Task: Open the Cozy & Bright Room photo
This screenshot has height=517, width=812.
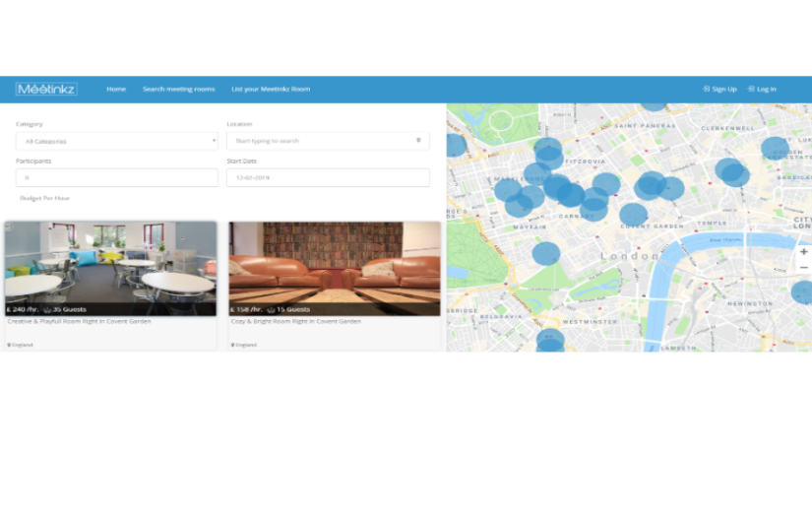Action: (335, 268)
